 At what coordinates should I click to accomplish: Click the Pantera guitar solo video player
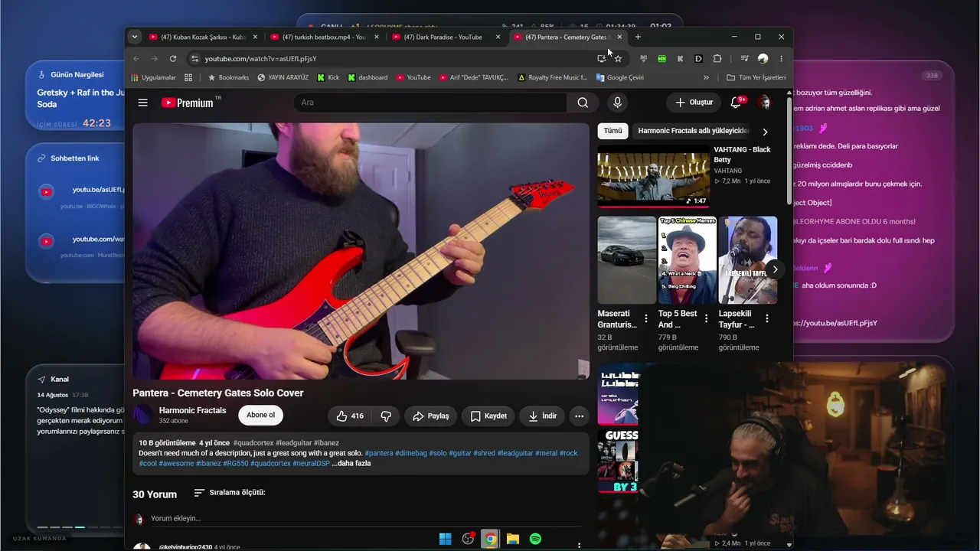361,251
